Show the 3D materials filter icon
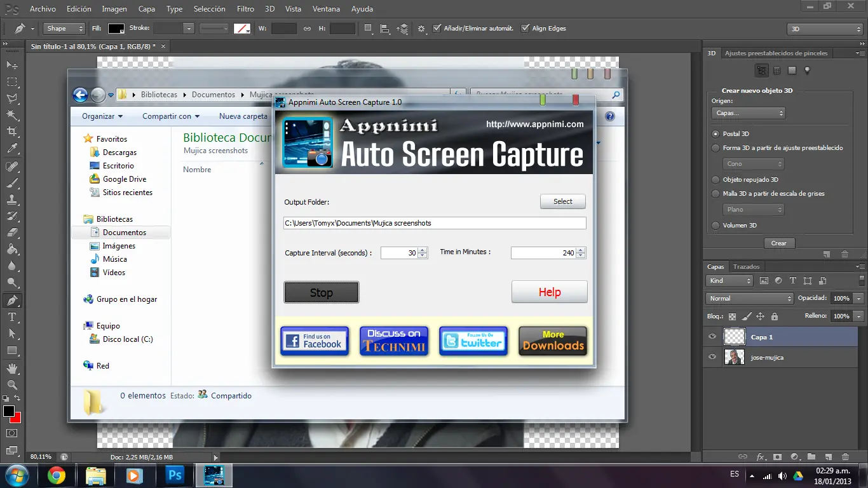The height and width of the screenshot is (488, 868). (792, 70)
